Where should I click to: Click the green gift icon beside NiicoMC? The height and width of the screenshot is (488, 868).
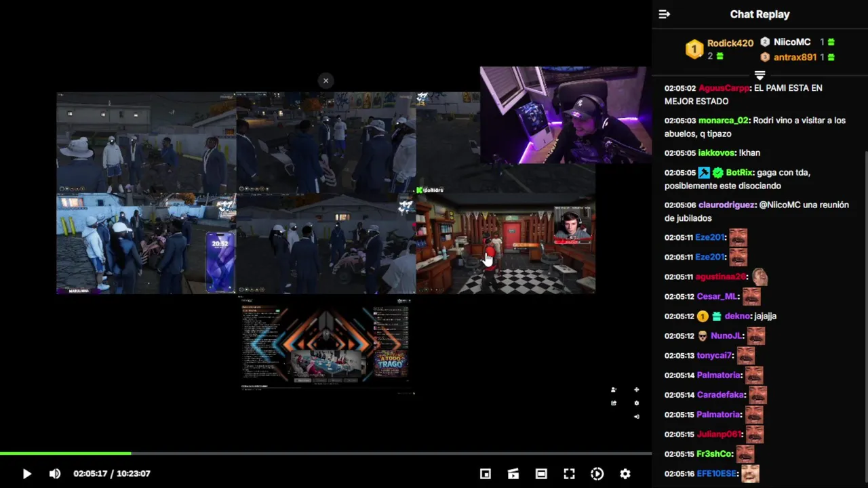(831, 42)
